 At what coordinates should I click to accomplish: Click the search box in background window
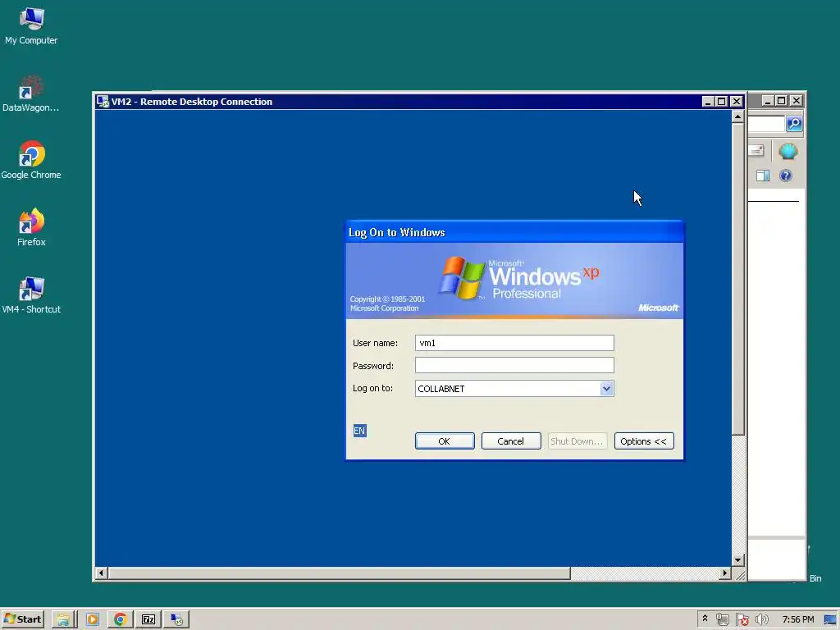coord(767,124)
